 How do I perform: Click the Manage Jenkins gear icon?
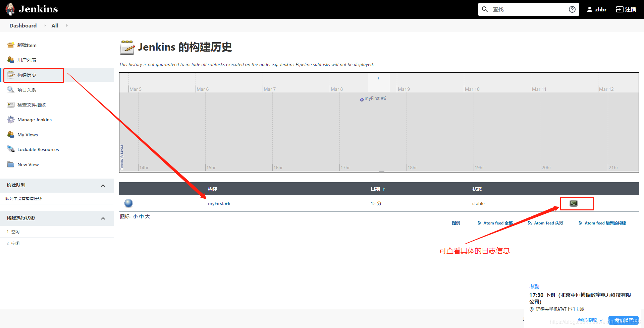pyautogui.click(x=11, y=120)
